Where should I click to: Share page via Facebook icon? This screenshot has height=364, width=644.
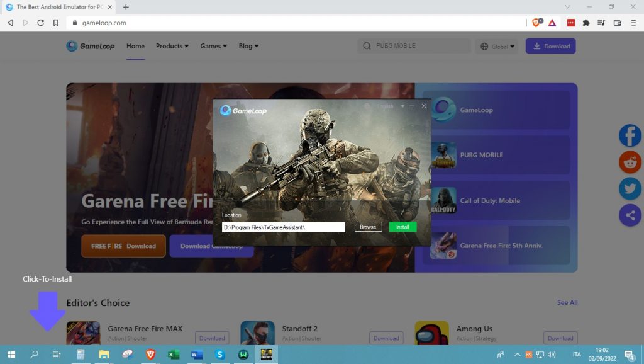click(x=630, y=135)
